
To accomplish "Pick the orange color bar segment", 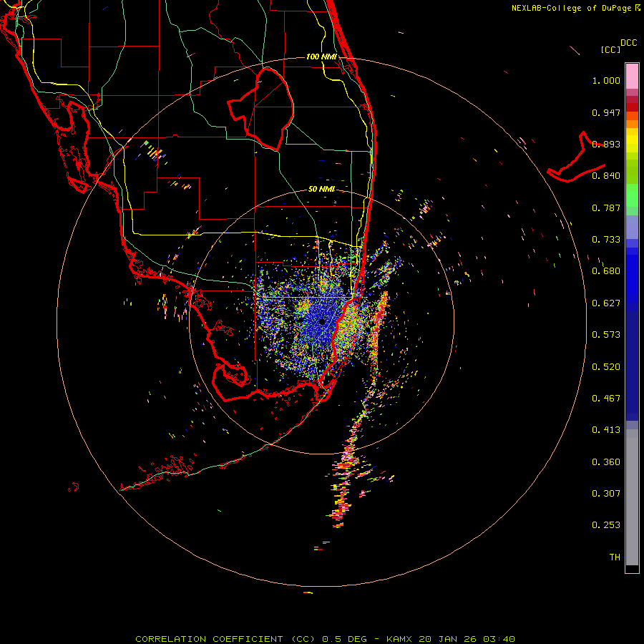I will click(632, 124).
